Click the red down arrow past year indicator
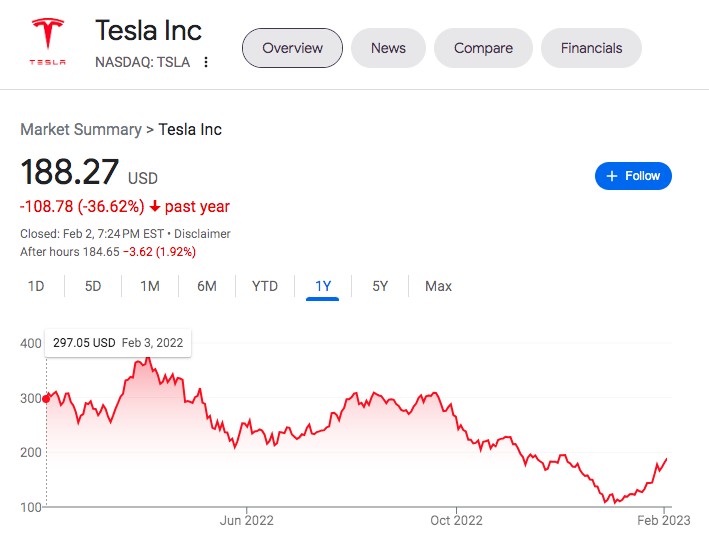Screen dimensions: 709x545 tap(156, 207)
